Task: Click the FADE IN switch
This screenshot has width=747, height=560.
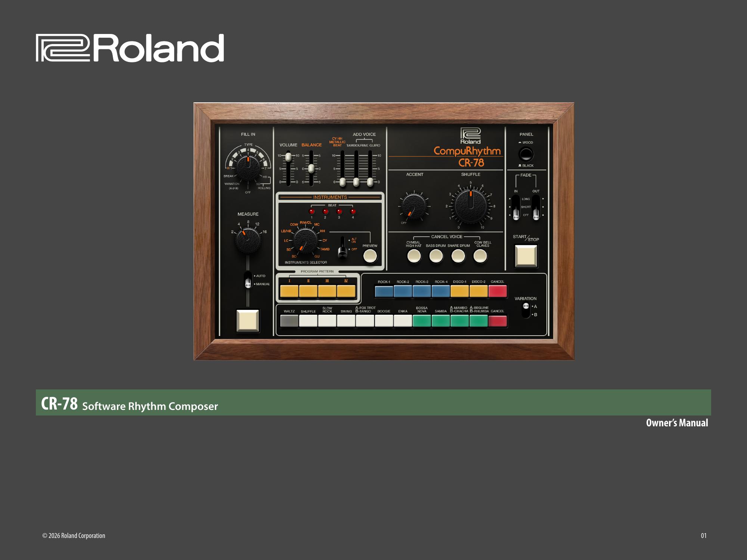Action: (516, 208)
